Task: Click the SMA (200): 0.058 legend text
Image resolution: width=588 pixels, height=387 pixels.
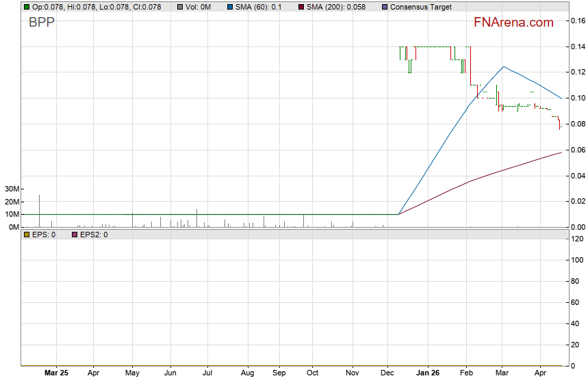Action: [336, 7]
